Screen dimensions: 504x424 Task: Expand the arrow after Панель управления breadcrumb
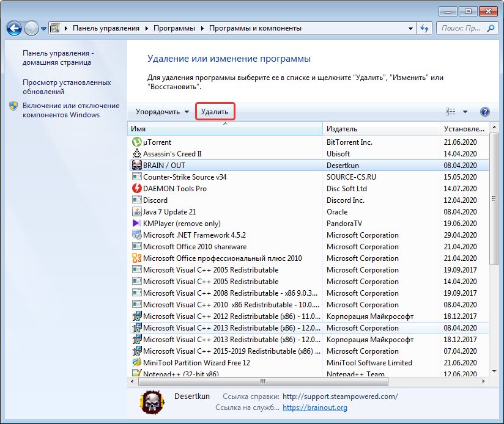(147, 28)
